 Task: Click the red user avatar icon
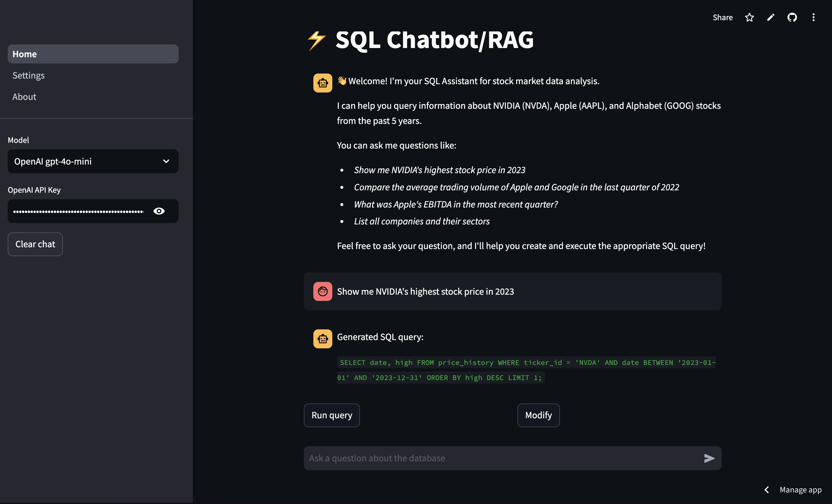pyautogui.click(x=323, y=291)
